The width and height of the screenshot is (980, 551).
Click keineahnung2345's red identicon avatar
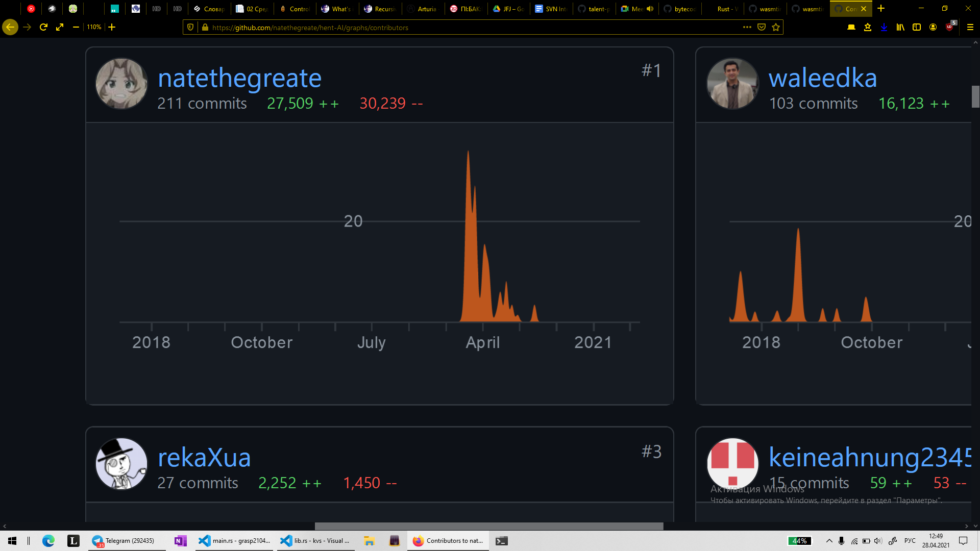[732, 463]
